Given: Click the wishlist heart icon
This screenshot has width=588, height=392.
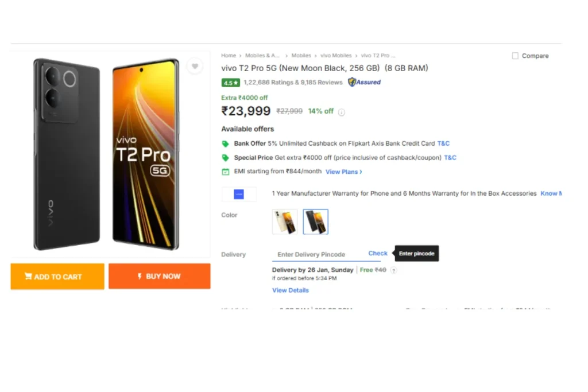Looking at the screenshot, I should point(195,67).
